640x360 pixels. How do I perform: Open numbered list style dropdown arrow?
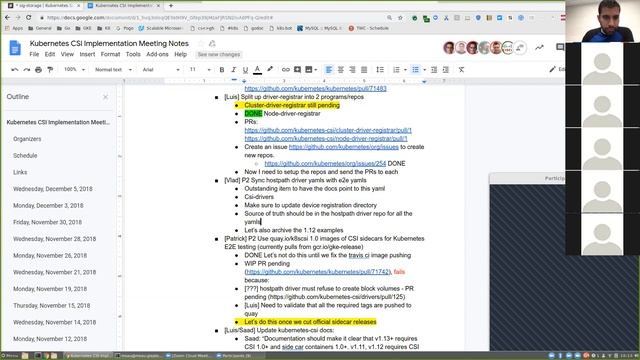[x=405, y=70]
